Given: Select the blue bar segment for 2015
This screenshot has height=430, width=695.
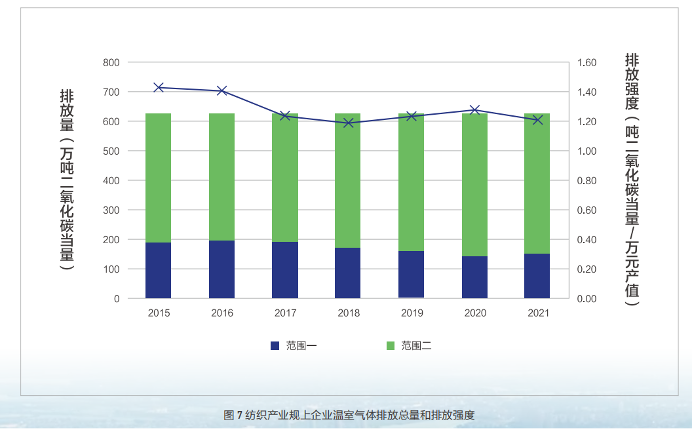Looking at the screenshot, I should pyautogui.click(x=158, y=270).
